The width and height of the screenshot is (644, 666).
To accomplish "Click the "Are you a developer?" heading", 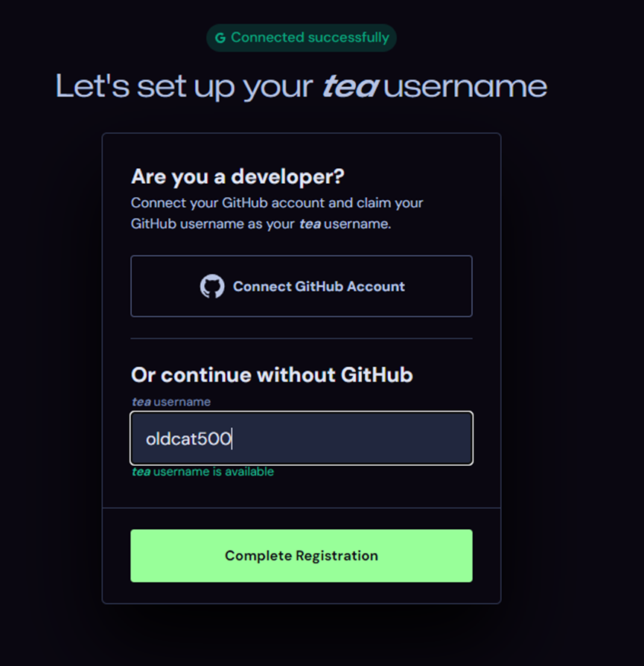I will (x=238, y=176).
